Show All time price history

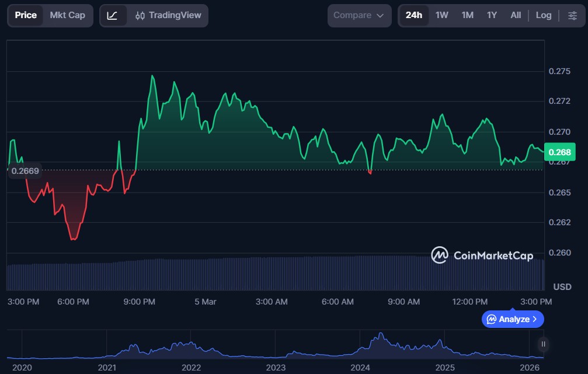[516, 16]
